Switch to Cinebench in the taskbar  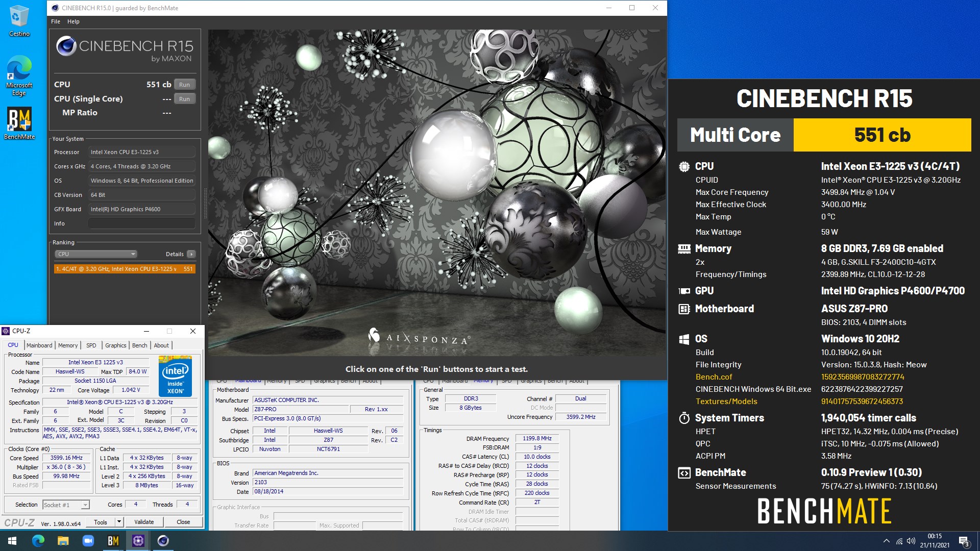pos(163,541)
